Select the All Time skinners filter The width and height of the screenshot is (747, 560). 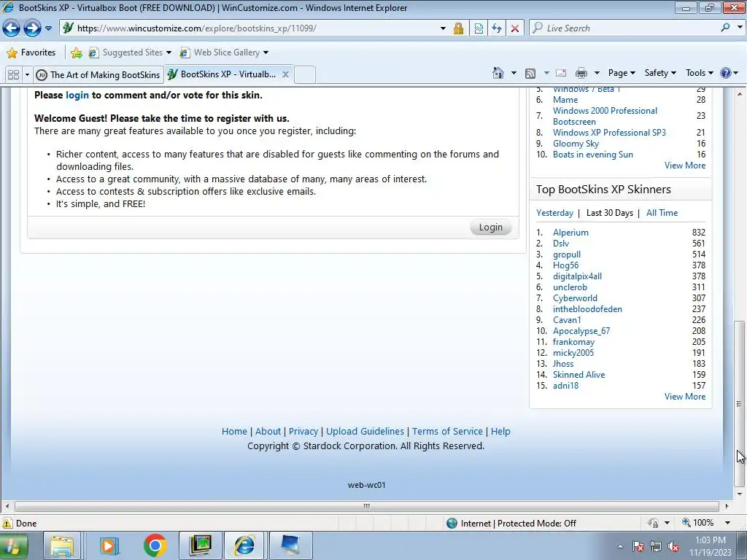coord(662,213)
